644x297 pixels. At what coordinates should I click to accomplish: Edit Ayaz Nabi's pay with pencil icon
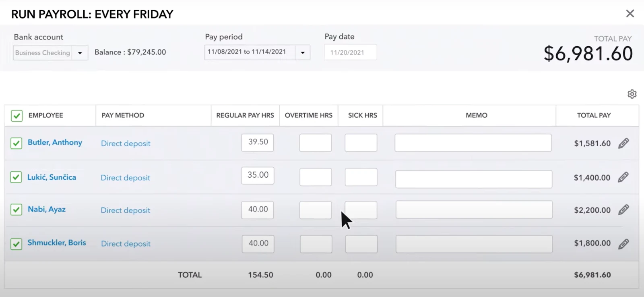(x=623, y=210)
